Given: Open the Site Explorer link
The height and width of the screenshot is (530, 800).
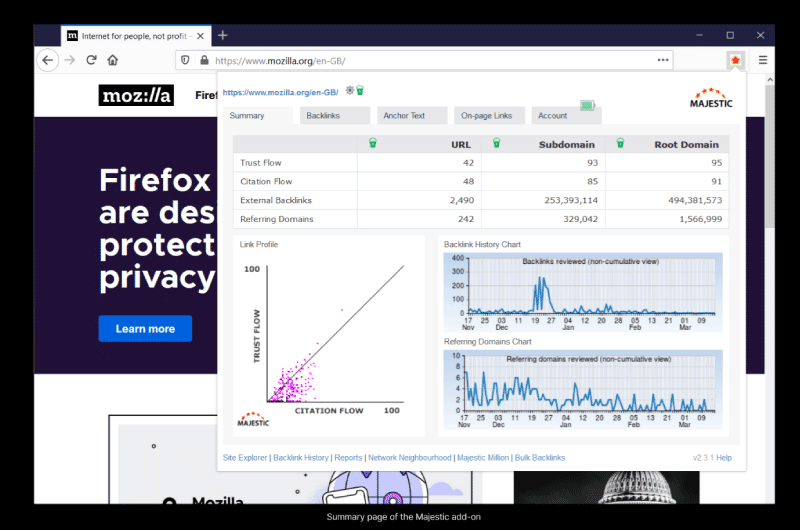Looking at the screenshot, I should 245,458.
